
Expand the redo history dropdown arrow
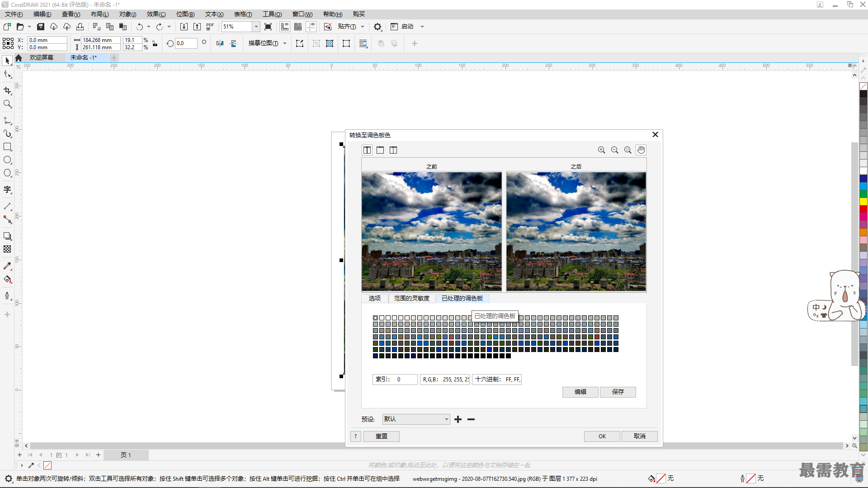tap(169, 27)
